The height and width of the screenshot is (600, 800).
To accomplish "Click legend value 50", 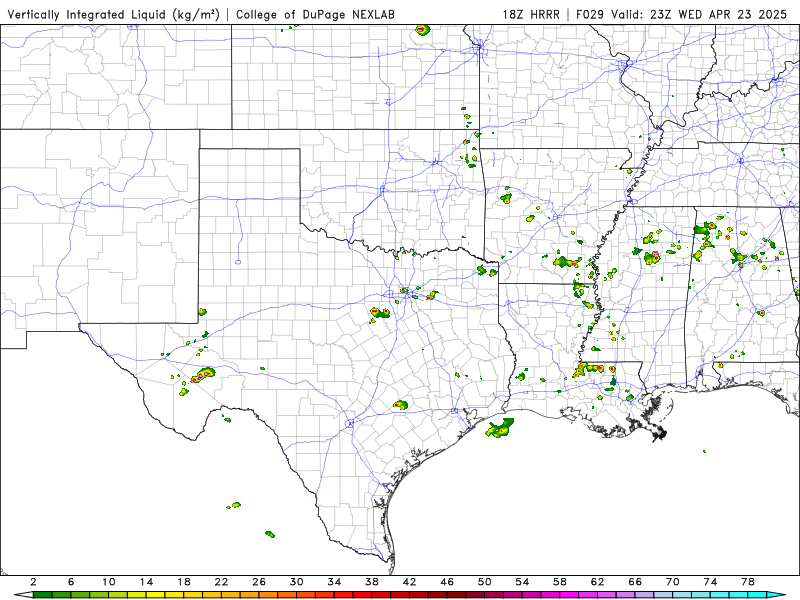I will click(x=485, y=582).
